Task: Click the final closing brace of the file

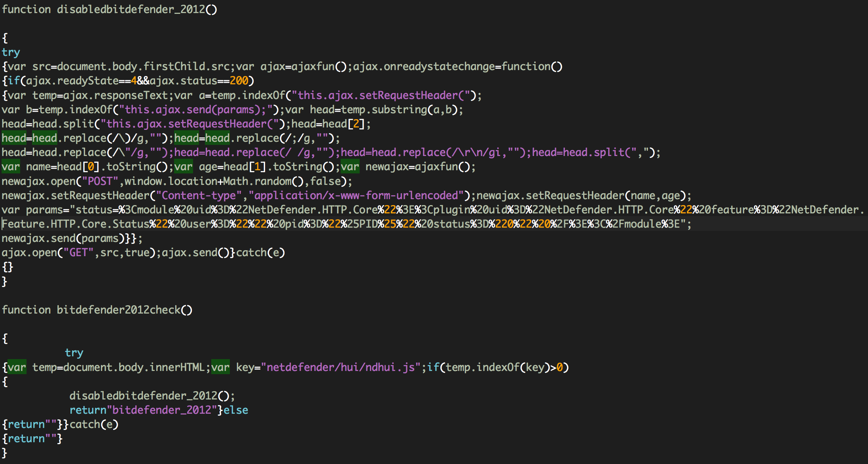Action: click(x=4, y=453)
